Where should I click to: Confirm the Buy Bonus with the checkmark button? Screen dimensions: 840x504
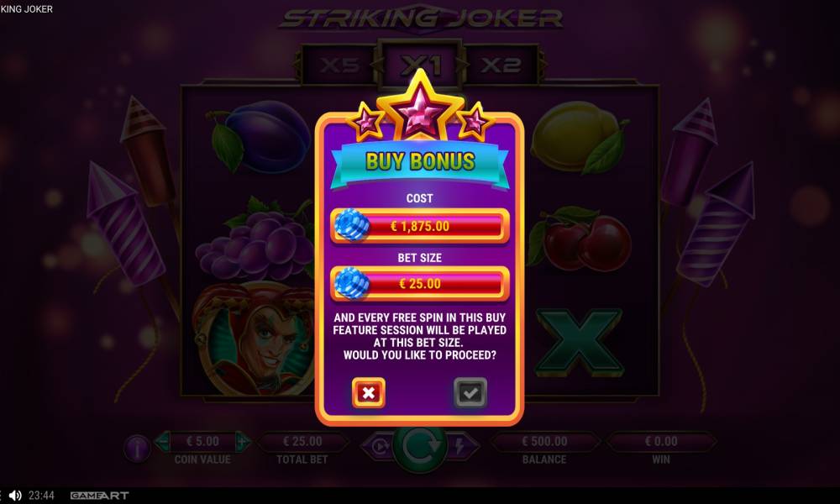click(x=470, y=392)
